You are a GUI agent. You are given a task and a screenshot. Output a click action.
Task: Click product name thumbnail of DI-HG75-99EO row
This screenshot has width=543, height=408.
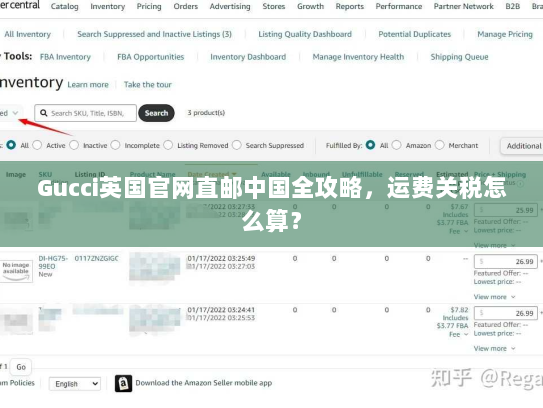154,266
